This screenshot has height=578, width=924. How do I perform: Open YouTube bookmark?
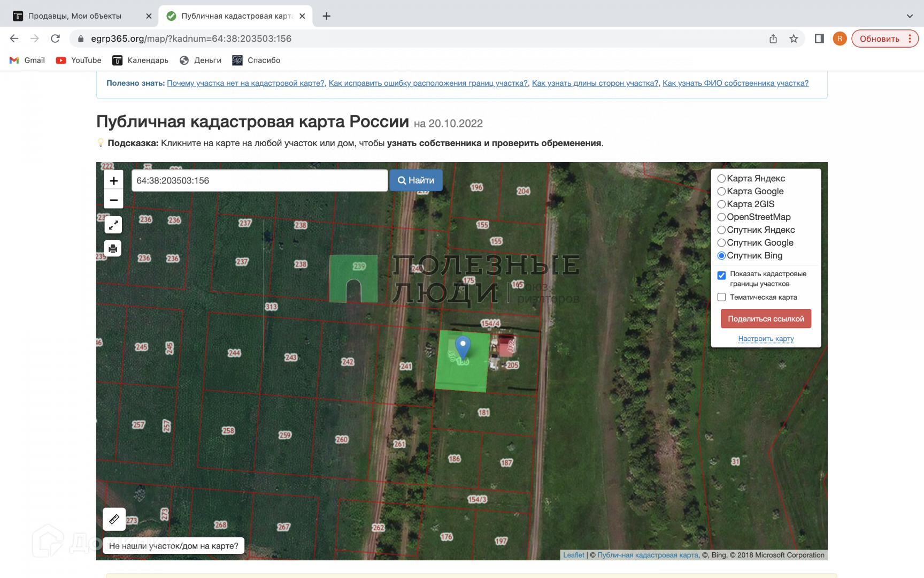pyautogui.click(x=79, y=60)
